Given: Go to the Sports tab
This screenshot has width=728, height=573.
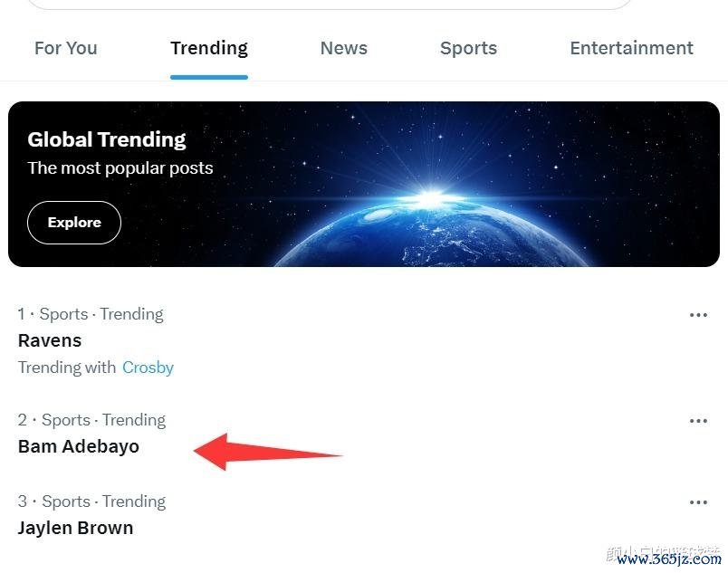Looking at the screenshot, I should point(468,49).
